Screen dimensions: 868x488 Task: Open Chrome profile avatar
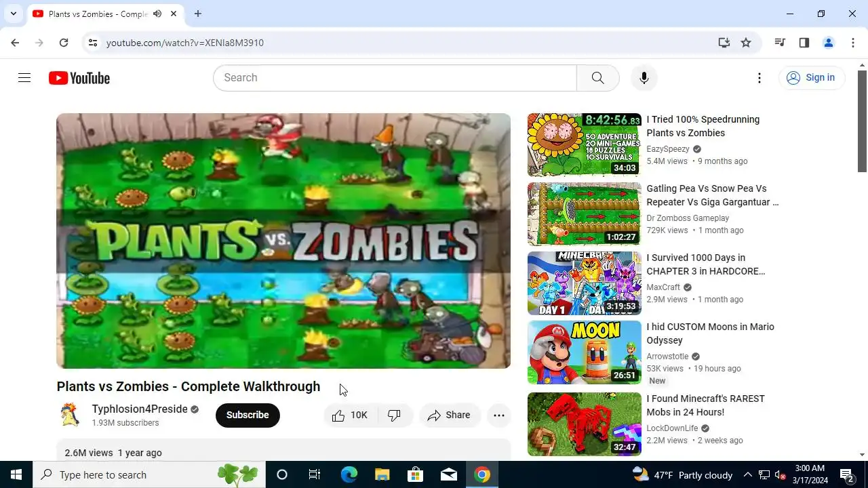coord(828,43)
